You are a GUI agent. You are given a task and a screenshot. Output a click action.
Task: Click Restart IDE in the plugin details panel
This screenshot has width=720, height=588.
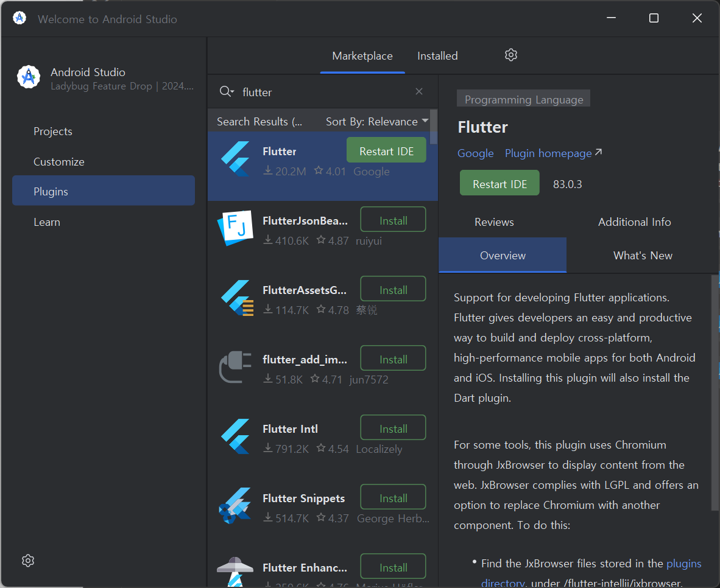499,183
